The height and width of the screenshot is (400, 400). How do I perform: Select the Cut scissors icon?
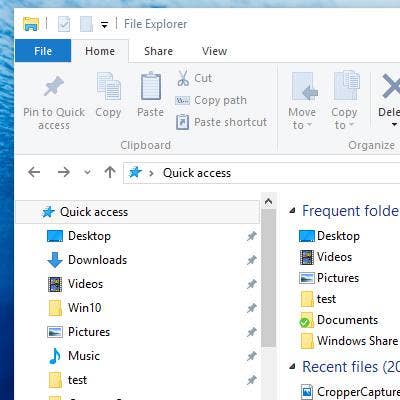[183, 78]
